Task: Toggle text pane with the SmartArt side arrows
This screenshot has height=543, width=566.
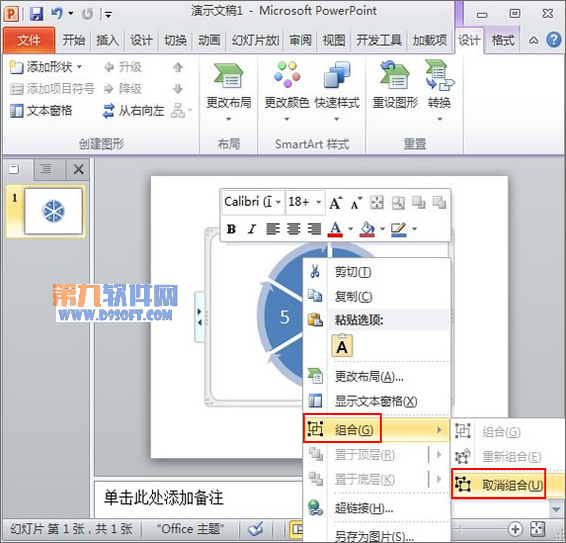Action: point(199,317)
